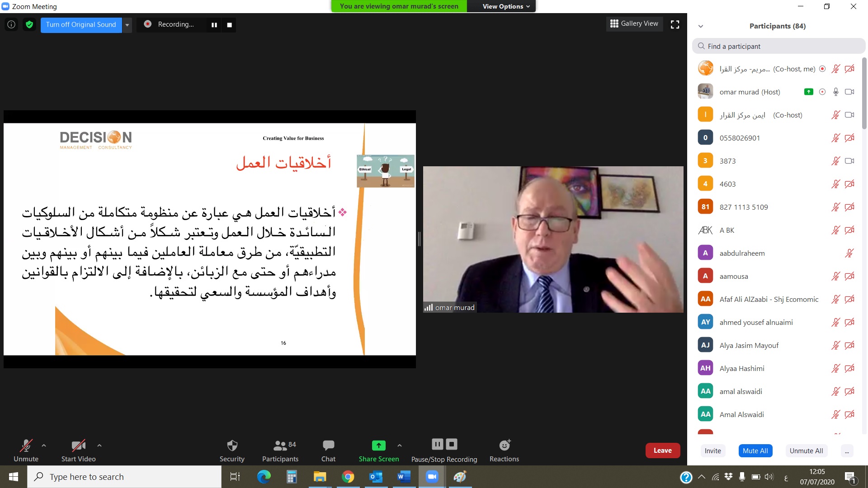This screenshot has width=868, height=488.
Task: Open the Security shield icon
Action: [232, 446]
